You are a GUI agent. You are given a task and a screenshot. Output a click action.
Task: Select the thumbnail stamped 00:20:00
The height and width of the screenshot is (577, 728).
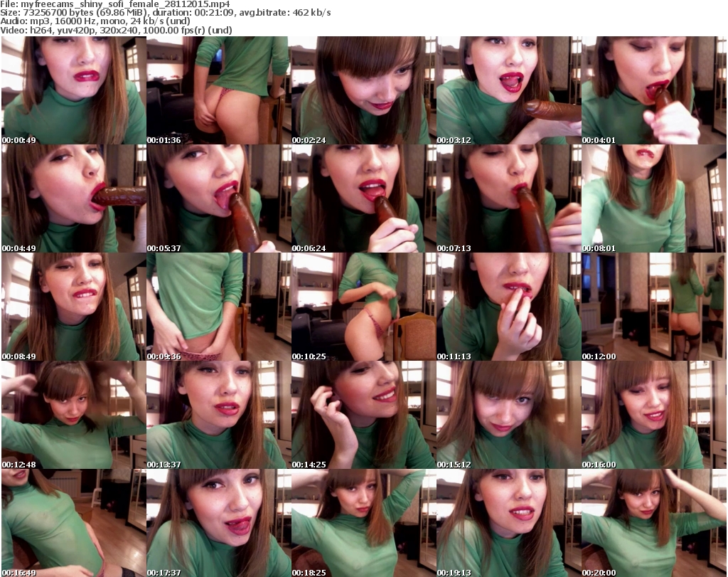click(654, 523)
